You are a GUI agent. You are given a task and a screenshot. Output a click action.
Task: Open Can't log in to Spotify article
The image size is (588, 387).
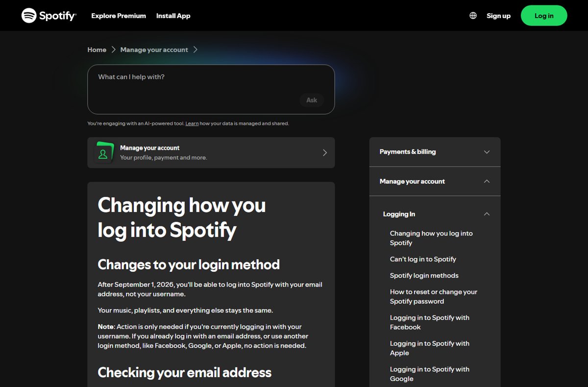423,259
